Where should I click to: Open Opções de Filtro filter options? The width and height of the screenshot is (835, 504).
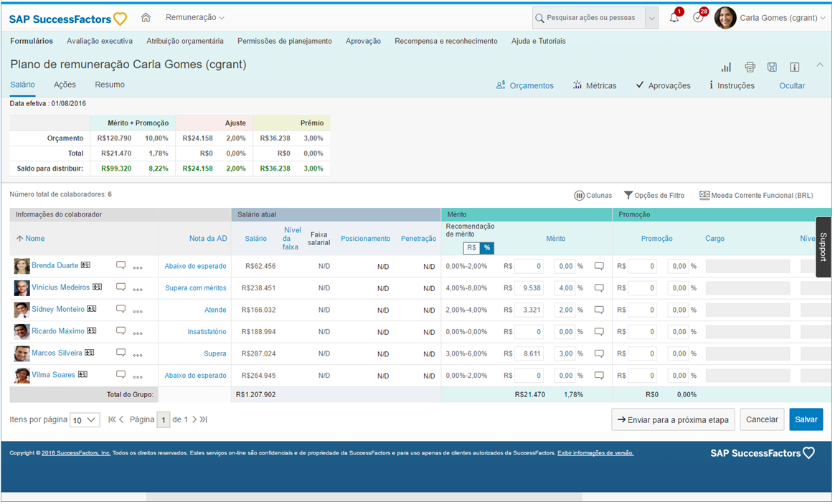pos(654,195)
